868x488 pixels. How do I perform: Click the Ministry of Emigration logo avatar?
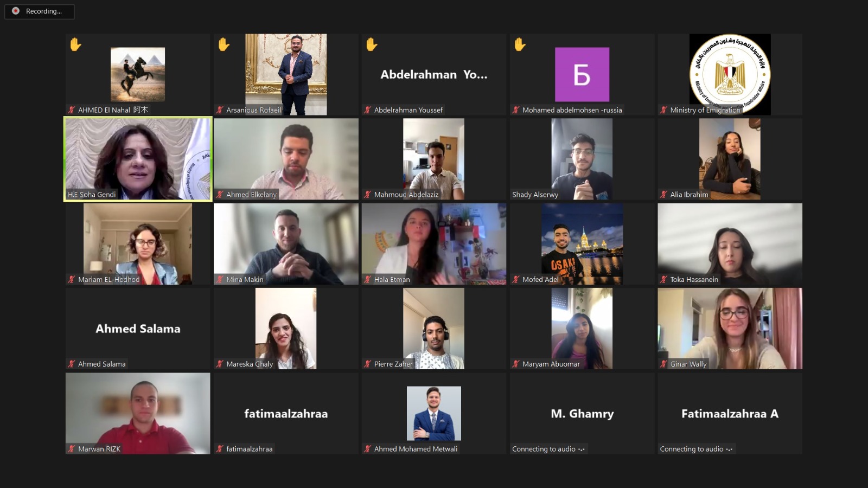[730, 74]
